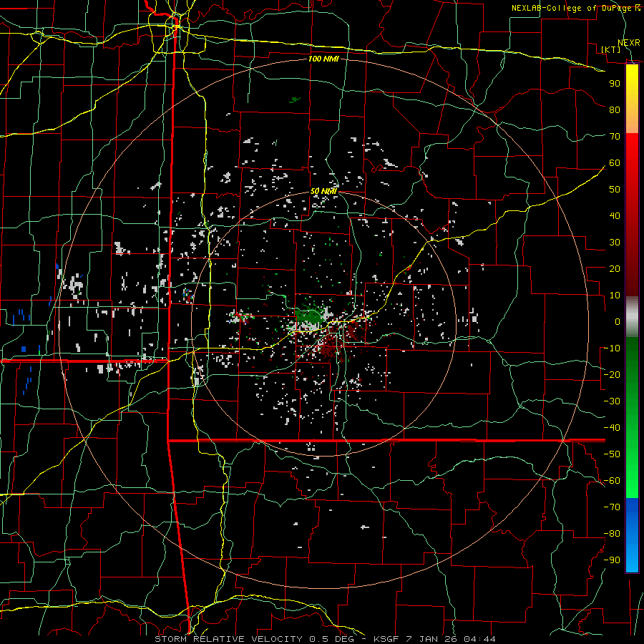Click the bright green color bar segment near -60
644x644 pixels.
632,477
